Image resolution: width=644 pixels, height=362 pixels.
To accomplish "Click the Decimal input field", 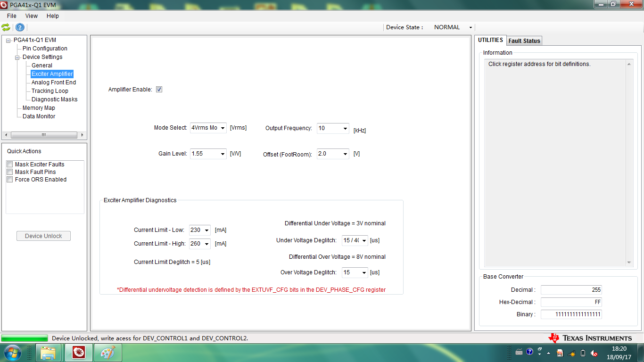I will [571, 290].
